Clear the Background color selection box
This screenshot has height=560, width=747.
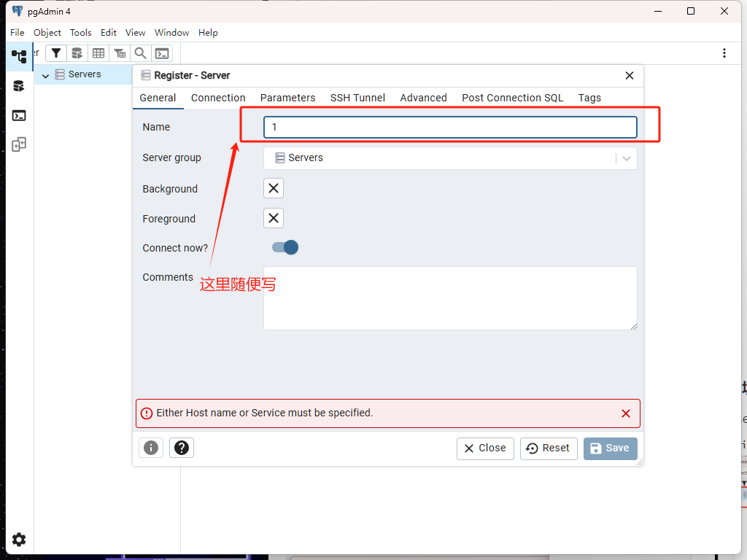pos(274,188)
